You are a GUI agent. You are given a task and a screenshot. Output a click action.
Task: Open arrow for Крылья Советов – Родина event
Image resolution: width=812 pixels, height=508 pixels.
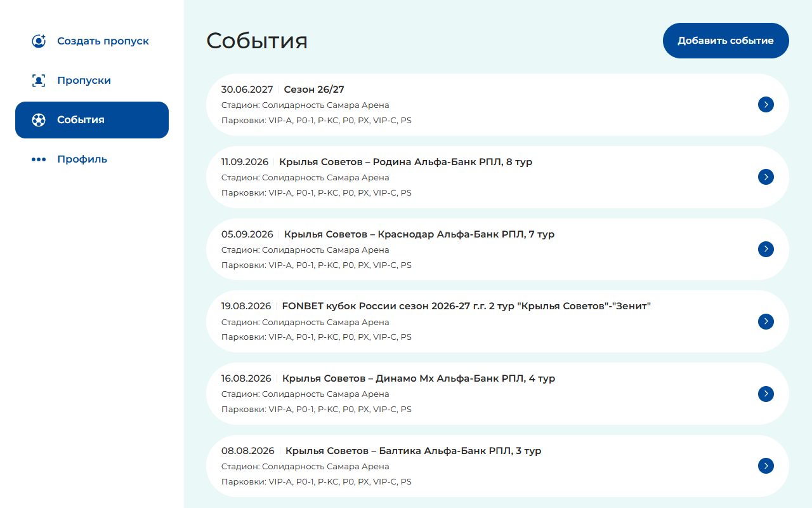pyautogui.click(x=766, y=177)
